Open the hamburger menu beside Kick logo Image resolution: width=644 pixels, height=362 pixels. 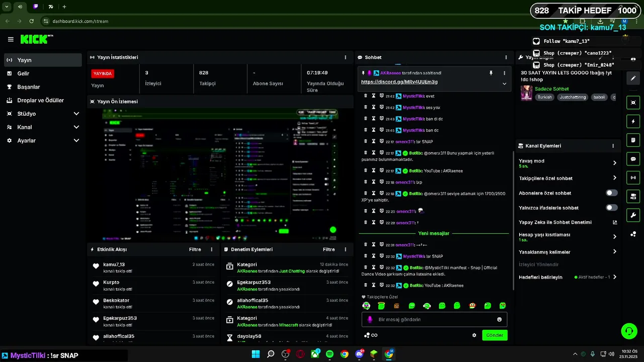11,39
